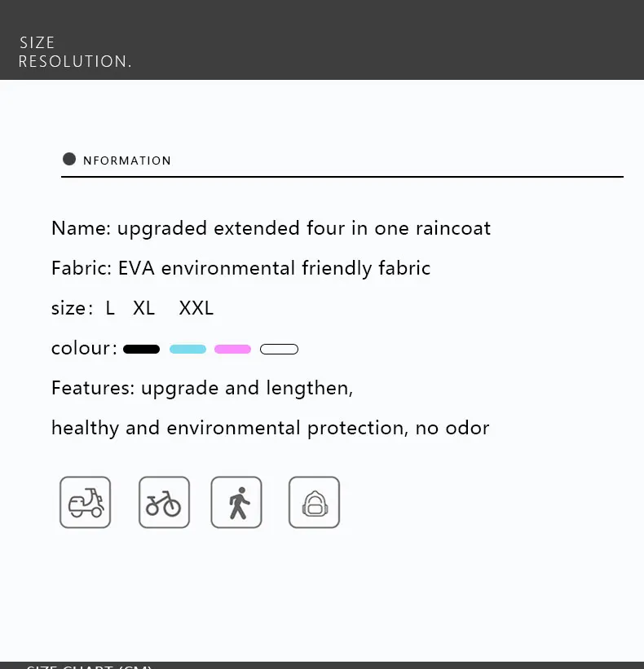This screenshot has width=644, height=669.
Task: Select the black colour swatch
Action: pyautogui.click(x=142, y=350)
